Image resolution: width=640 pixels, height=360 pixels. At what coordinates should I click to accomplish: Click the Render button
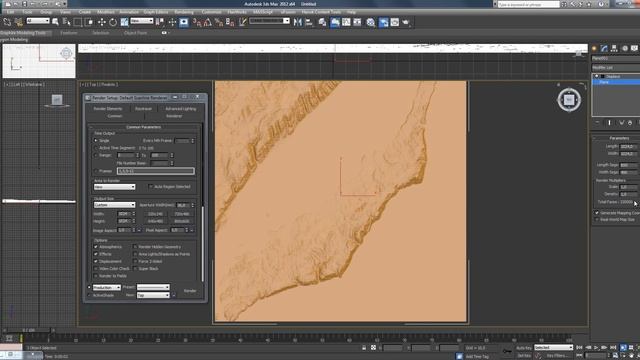click(190, 291)
